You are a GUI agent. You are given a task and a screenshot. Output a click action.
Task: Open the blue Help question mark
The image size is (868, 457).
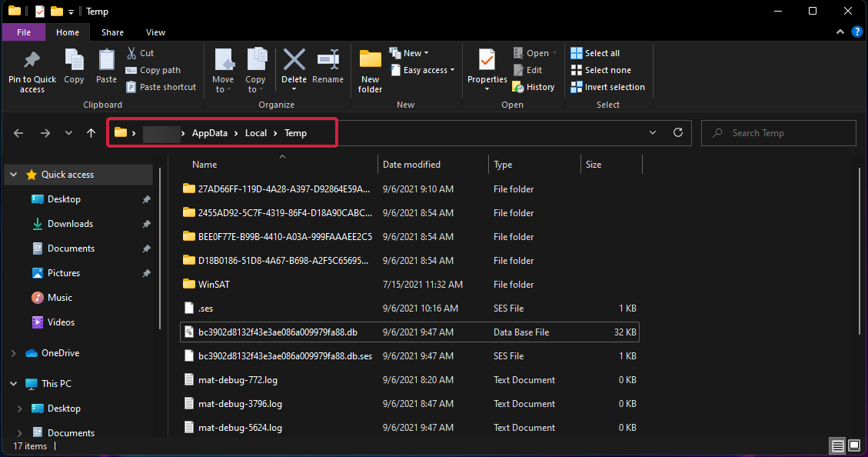click(856, 32)
